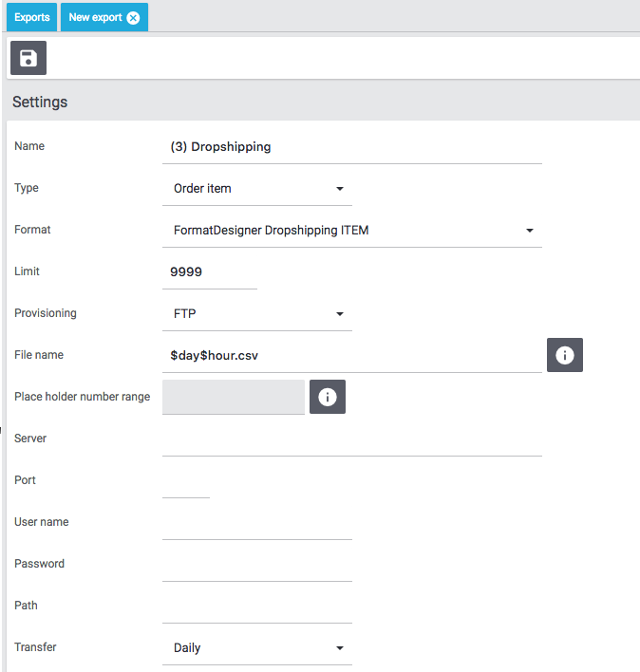Screen dimensions: 640x672
Task: Expand the Transfer dropdown showing Daily
Action: point(257,648)
